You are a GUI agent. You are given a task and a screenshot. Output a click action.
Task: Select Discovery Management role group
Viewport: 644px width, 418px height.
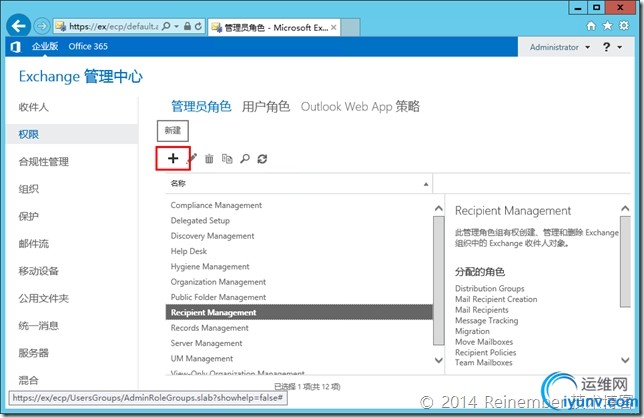click(212, 236)
